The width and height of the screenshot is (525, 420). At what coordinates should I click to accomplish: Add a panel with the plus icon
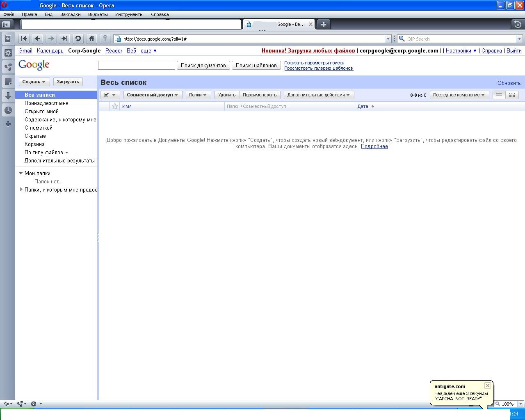(8, 124)
